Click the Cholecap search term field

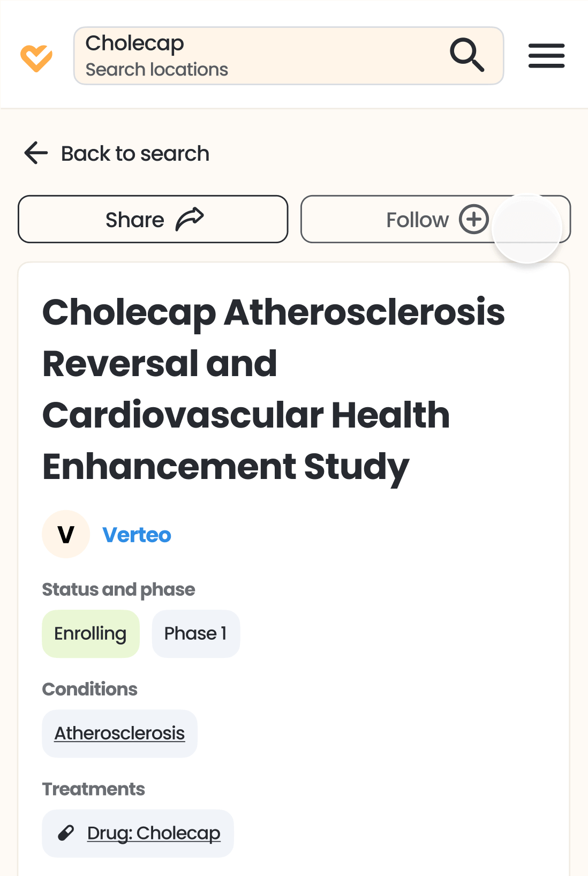tap(135, 43)
